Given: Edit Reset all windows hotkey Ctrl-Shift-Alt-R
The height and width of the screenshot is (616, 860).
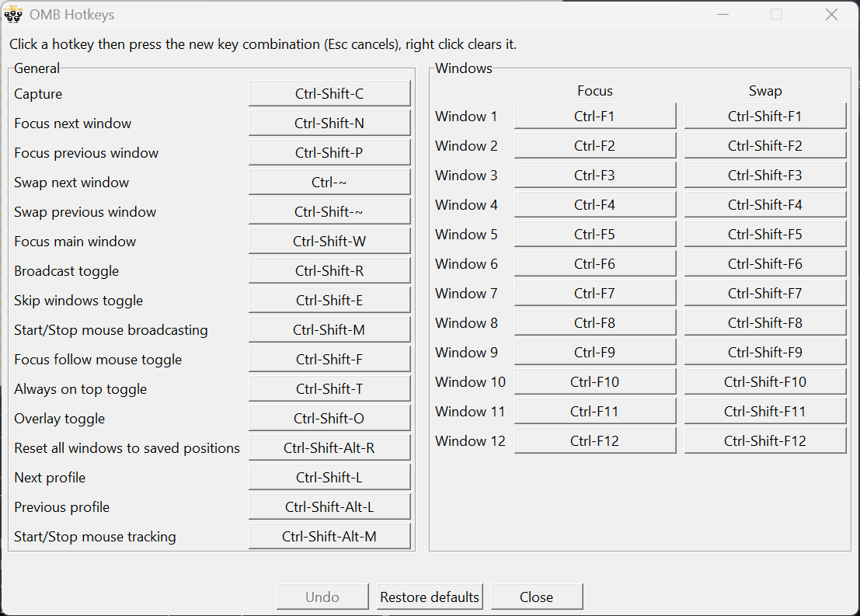Looking at the screenshot, I should 329,448.
